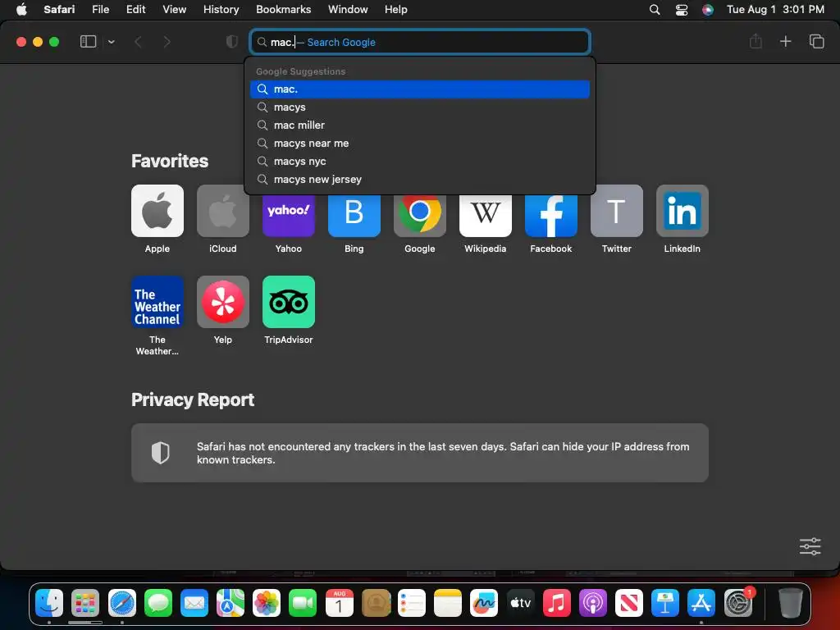Open start page customization sliders icon
This screenshot has height=630, width=840.
coord(810,546)
